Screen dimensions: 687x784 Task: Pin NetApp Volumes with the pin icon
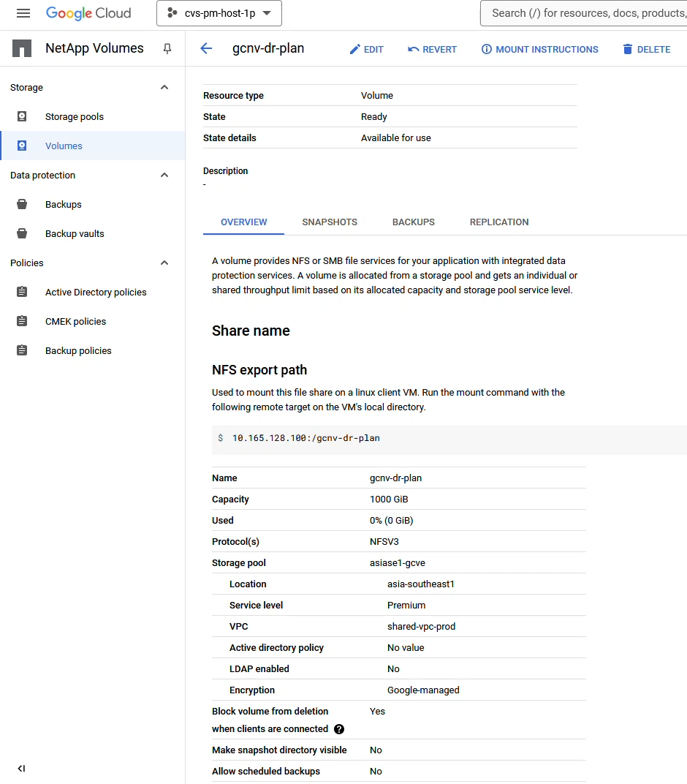point(167,48)
